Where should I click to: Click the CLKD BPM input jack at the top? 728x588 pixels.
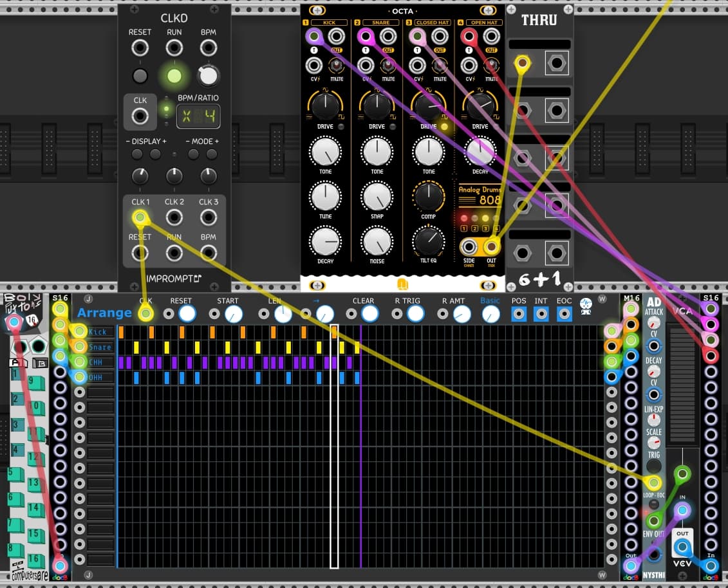(x=209, y=48)
